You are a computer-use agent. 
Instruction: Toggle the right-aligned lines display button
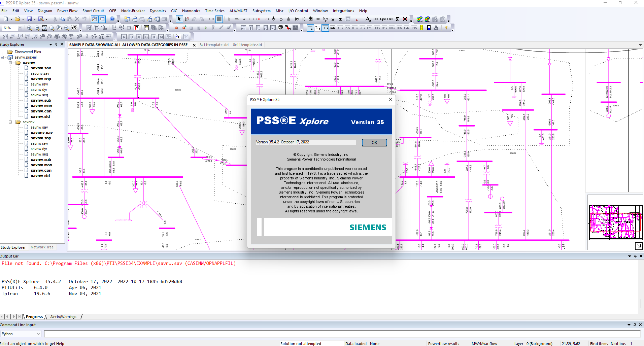point(310,28)
